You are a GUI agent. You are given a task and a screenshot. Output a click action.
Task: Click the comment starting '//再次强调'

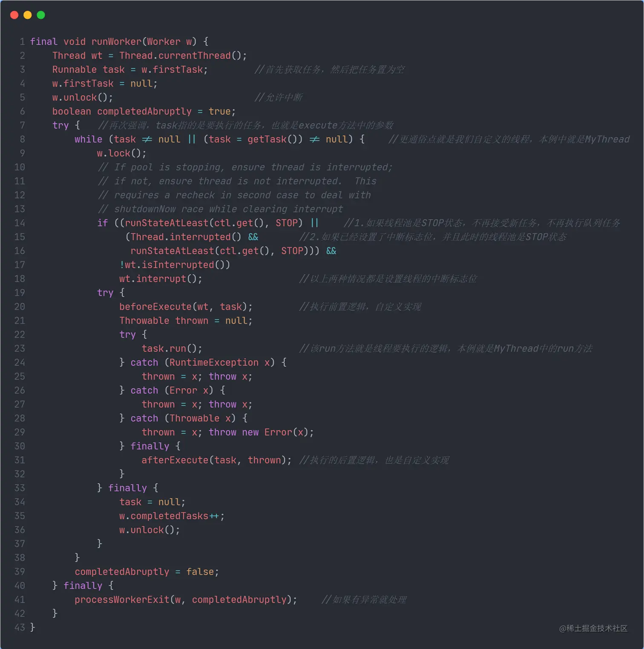(x=246, y=125)
